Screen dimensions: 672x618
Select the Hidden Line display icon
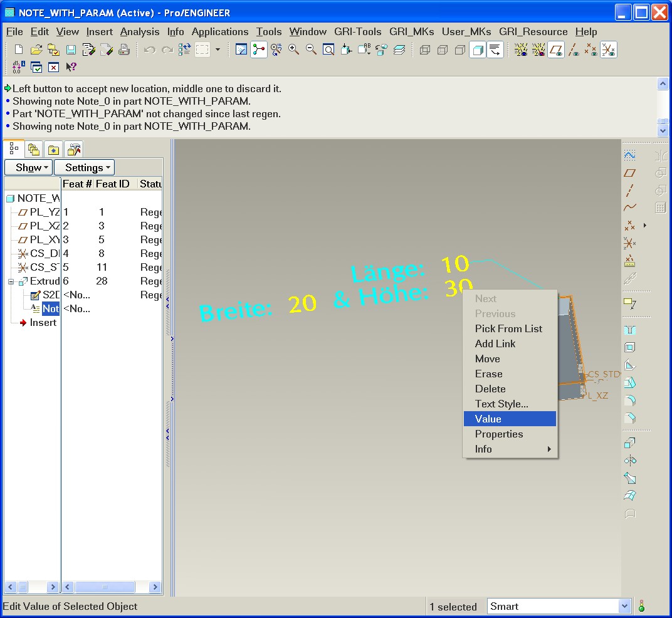pos(443,50)
